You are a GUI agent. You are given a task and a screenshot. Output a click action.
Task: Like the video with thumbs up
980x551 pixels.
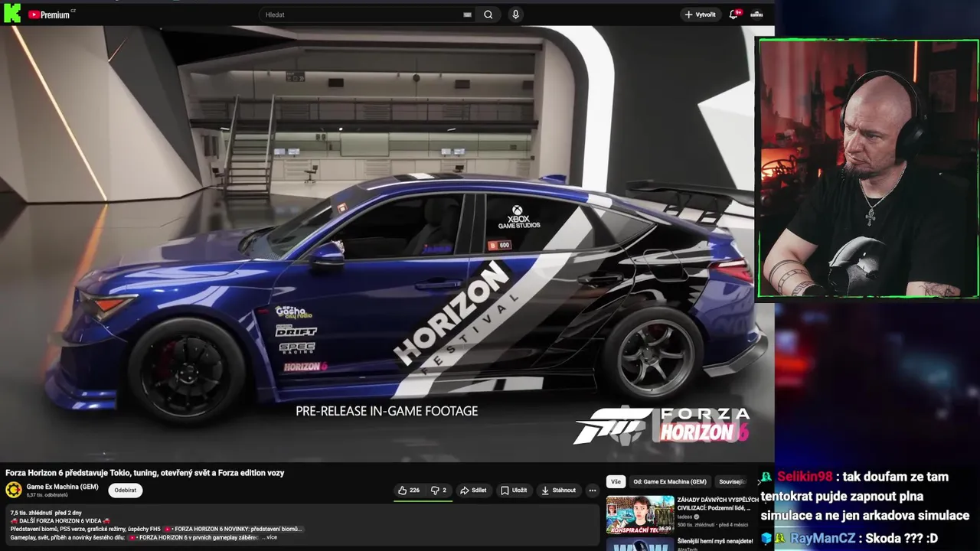pos(409,491)
